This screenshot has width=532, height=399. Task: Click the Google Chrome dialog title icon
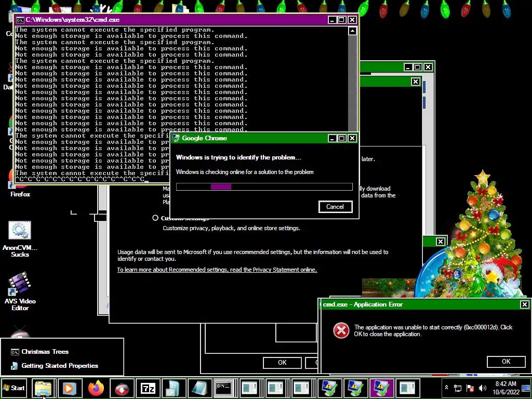tap(176, 138)
